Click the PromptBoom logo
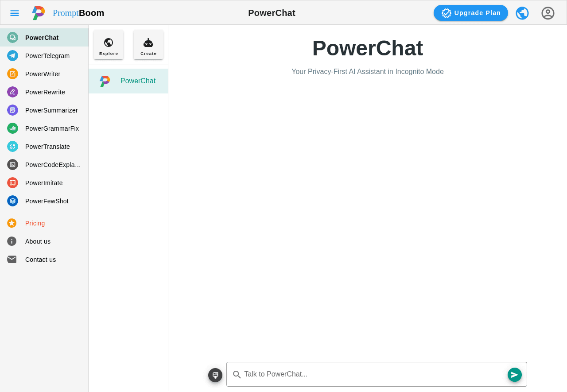 point(66,12)
